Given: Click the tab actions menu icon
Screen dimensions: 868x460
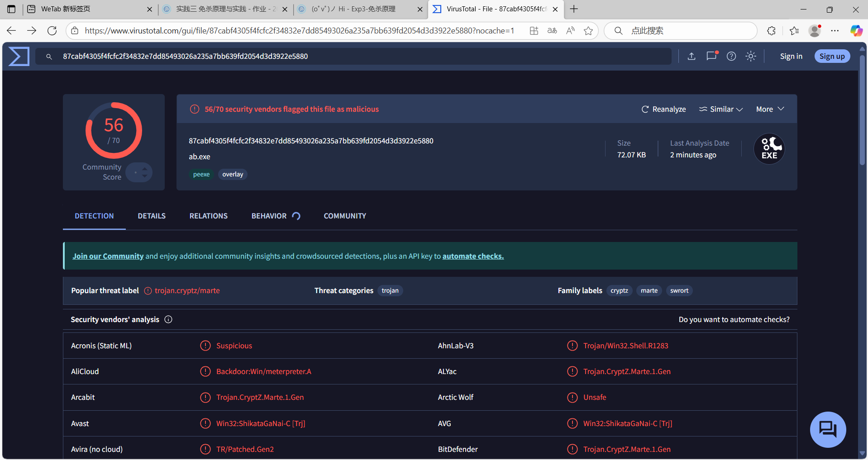Looking at the screenshot, I should click(11, 9).
